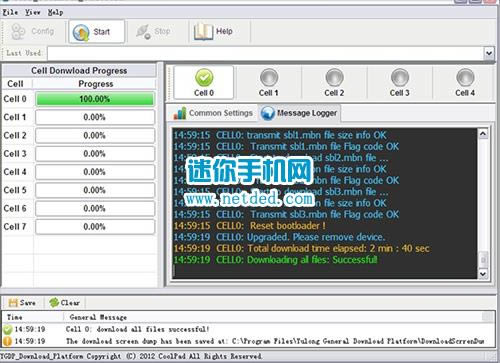Click the Cell column header
This screenshot has width=500, height=363.
16,84
